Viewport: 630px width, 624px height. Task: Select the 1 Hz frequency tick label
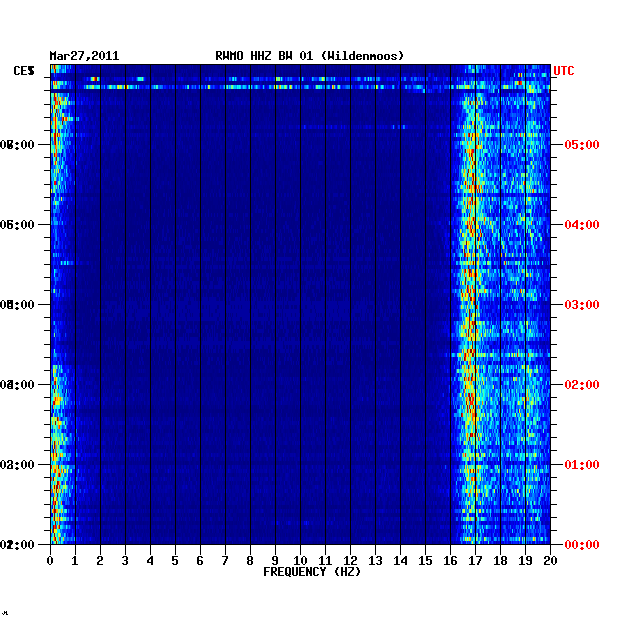pyautogui.click(x=75, y=561)
